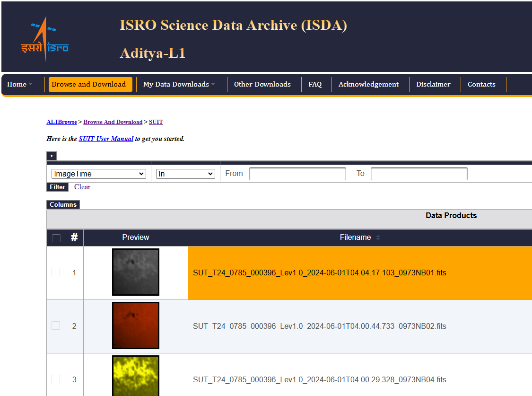
Task: Click the ISRO logo
Action: click(x=45, y=39)
